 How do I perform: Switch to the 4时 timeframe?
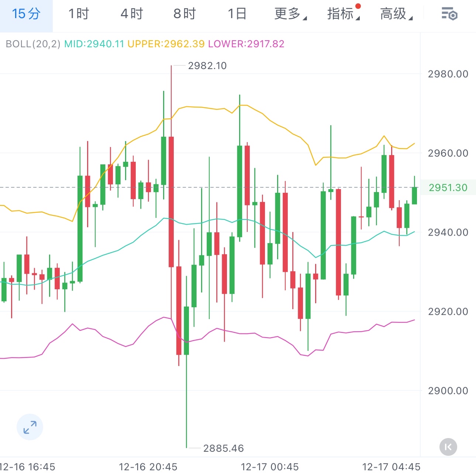click(x=131, y=14)
